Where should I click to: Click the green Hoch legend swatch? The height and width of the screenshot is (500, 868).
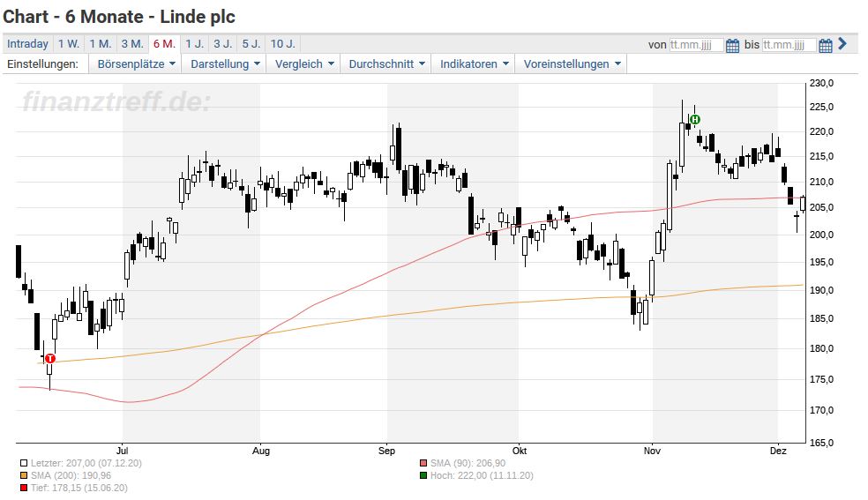coord(423,475)
